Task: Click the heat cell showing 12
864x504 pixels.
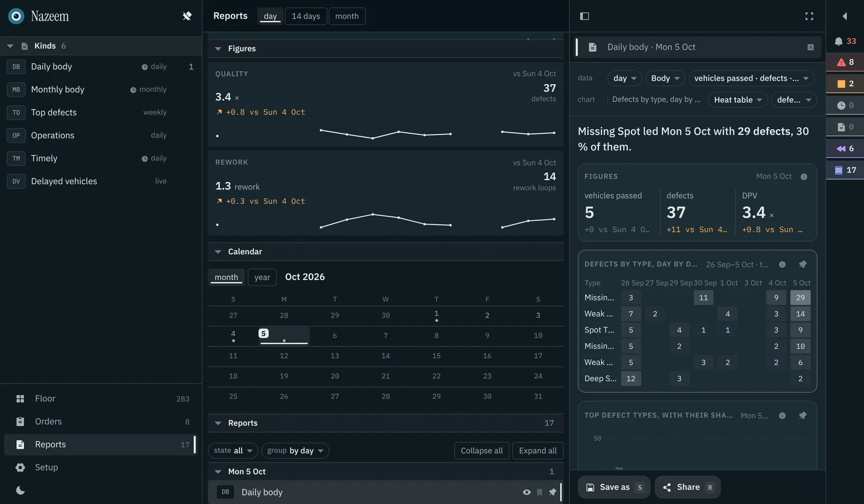Action: pyautogui.click(x=631, y=379)
